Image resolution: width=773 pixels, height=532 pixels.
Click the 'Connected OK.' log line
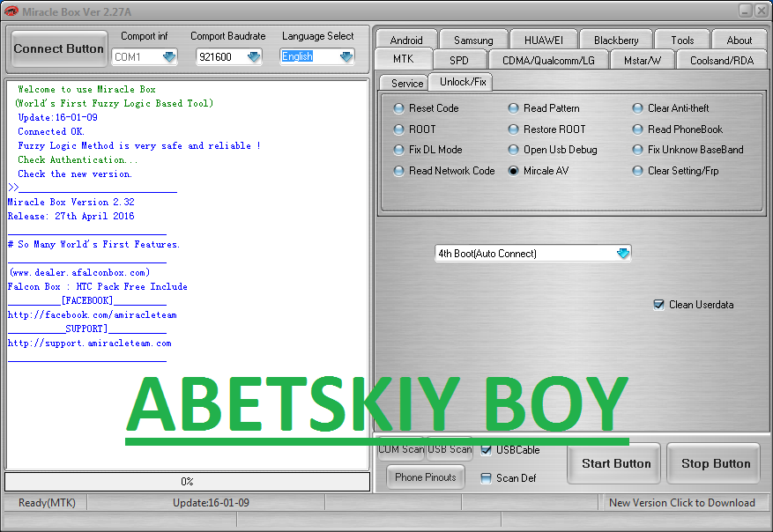coord(51,131)
